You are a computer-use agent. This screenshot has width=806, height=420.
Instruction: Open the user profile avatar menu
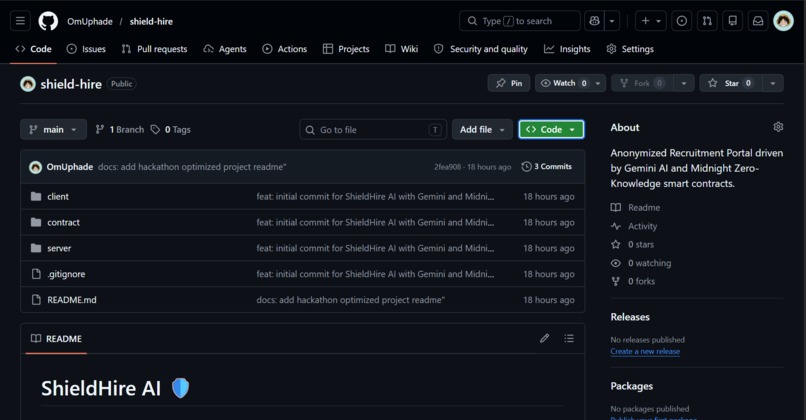pos(783,21)
